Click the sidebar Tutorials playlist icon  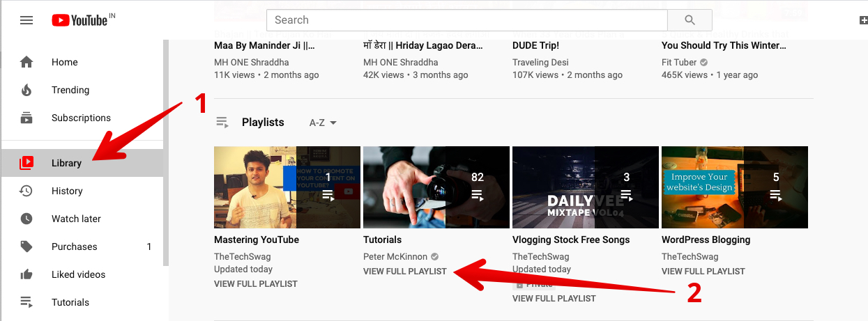coord(26,302)
